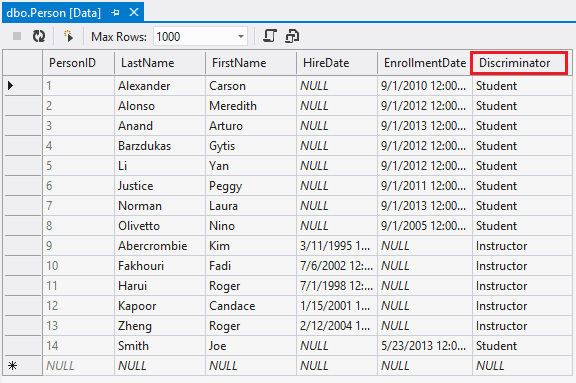The height and width of the screenshot is (383, 576).
Task: Click HireDate cell '2/12/2004 1...'
Action: [337, 326]
